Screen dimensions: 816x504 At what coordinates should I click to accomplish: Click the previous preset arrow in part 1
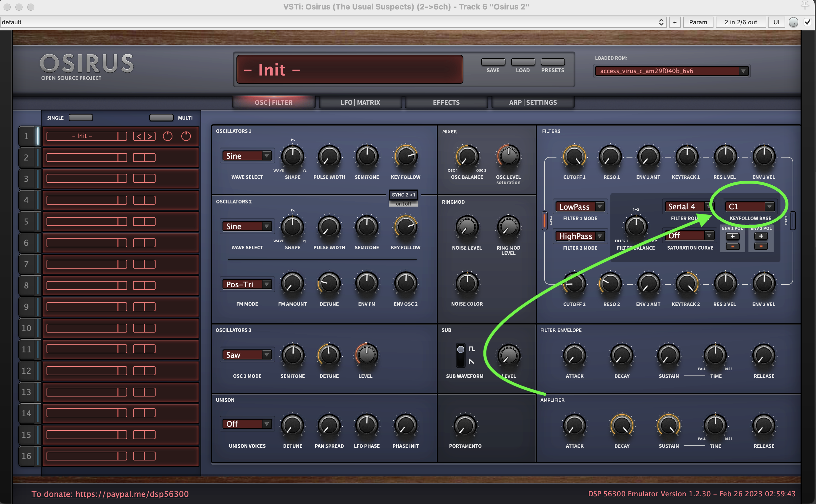pos(139,136)
